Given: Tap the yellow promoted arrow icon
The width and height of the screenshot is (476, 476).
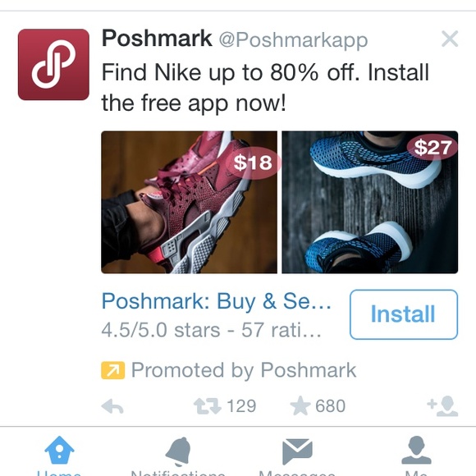Looking at the screenshot, I should point(113,370).
